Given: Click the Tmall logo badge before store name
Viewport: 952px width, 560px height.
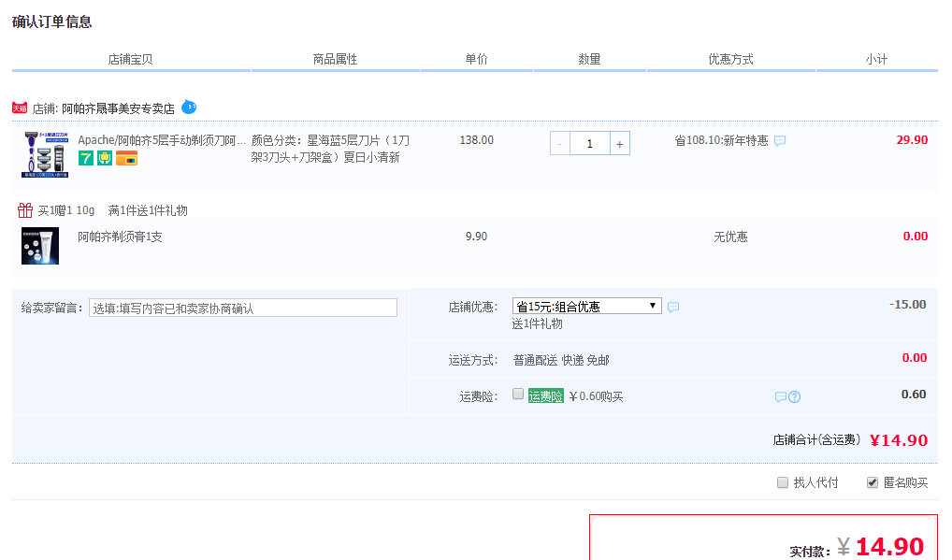Looking at the screenshot, I should point(20,108).
